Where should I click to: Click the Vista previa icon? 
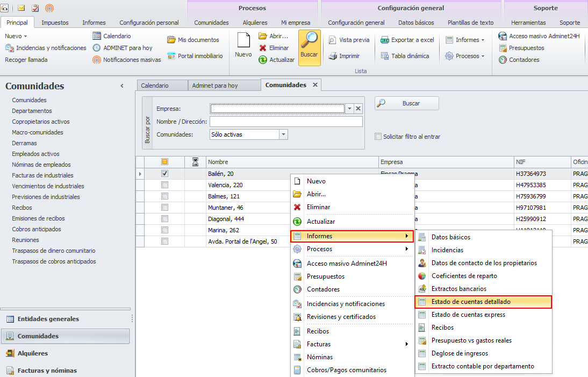point(333,40)
